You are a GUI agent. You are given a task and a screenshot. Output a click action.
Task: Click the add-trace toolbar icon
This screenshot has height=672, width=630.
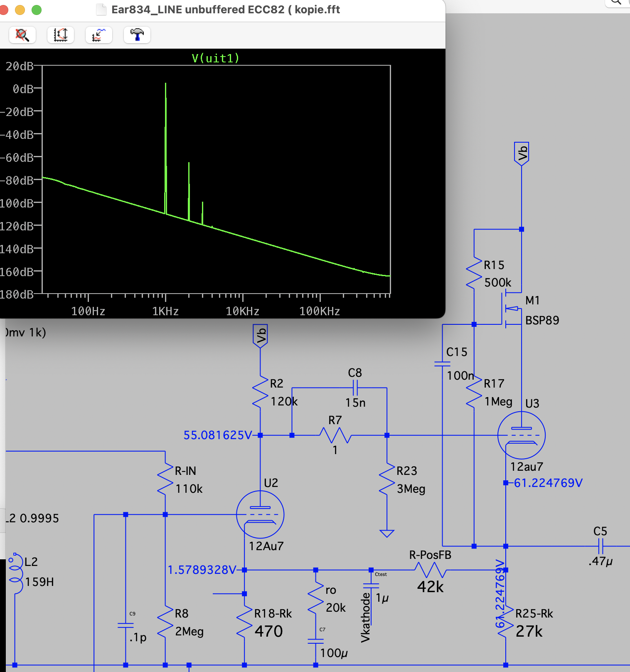[99, 35]
